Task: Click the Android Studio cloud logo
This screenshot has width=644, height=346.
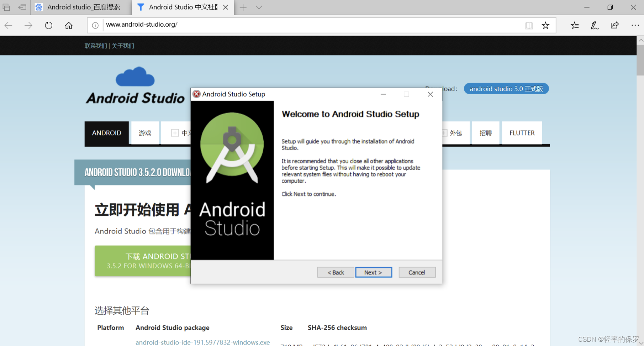Action: (x=135, y=85)
